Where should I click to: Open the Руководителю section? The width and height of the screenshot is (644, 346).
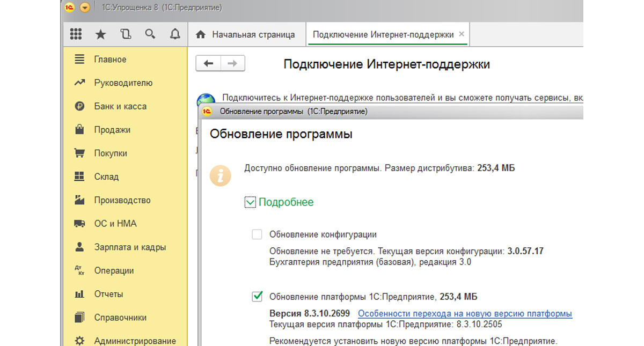125,83
